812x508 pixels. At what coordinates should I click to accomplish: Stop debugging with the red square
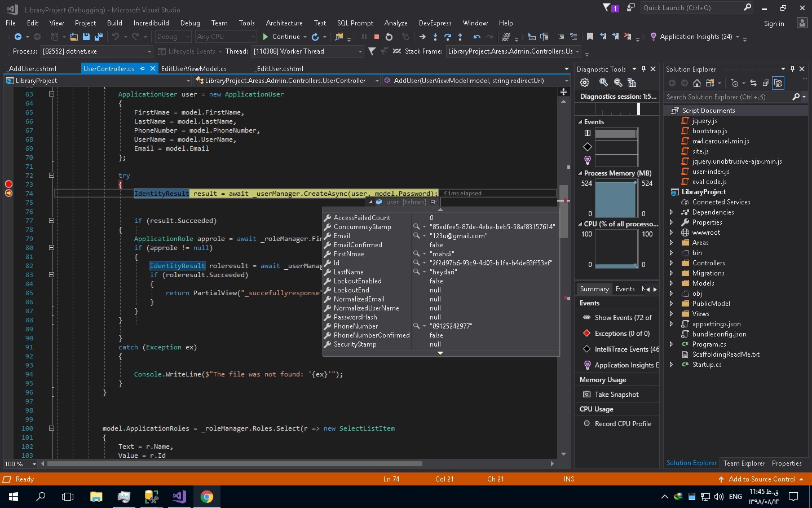coord(377,37)
